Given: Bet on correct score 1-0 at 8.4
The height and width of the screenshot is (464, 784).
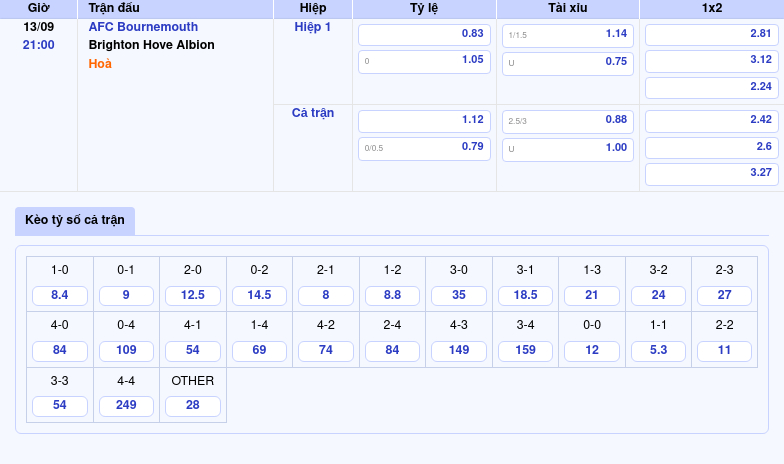Looking at the screenshot, I should pyautogui.click(x=60, y=296).
